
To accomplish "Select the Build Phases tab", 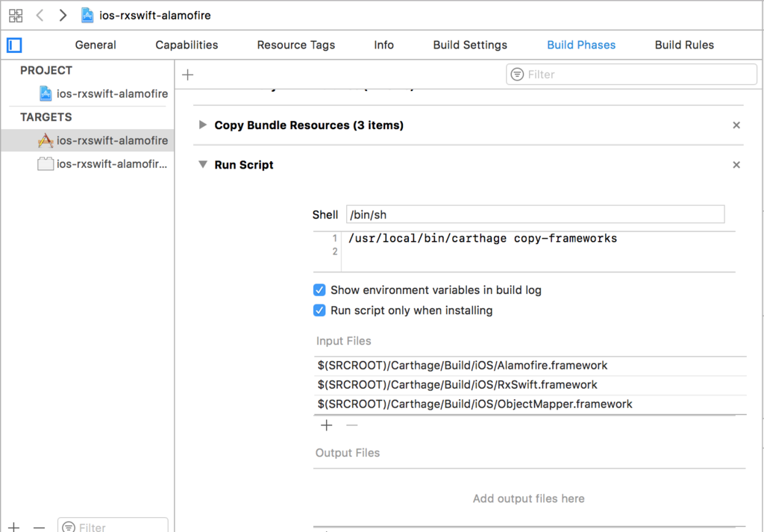I will (581, 45).
